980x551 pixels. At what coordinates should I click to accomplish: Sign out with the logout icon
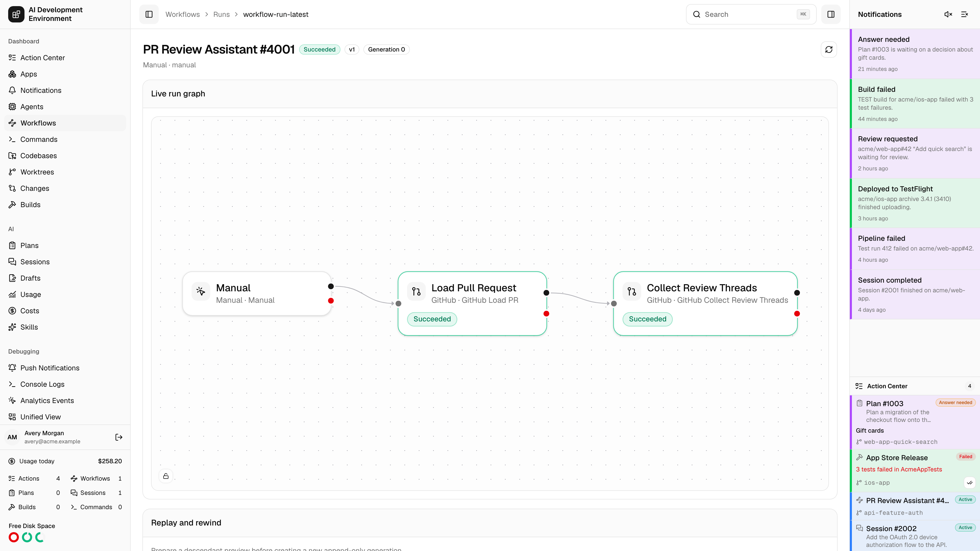(119, 437)
